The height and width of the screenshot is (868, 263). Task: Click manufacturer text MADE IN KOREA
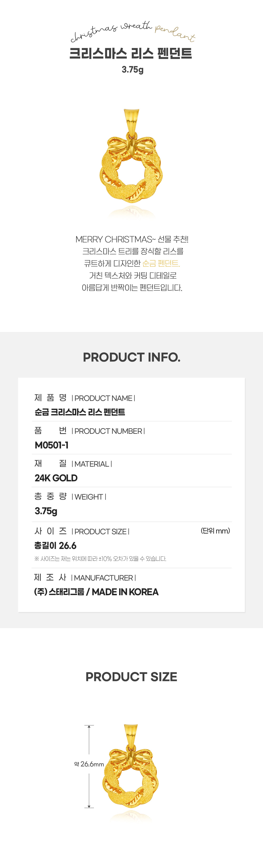[x=125, y=592]
